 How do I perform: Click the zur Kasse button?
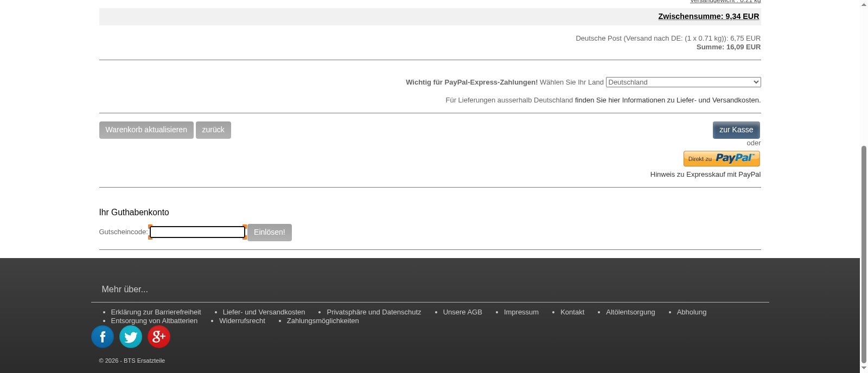coord(736,130)
